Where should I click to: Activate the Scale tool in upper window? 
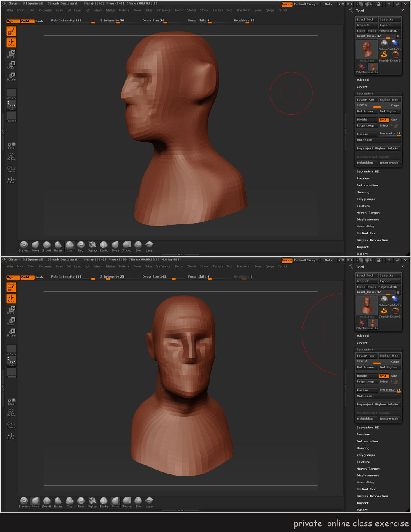[x=11, y=65]
